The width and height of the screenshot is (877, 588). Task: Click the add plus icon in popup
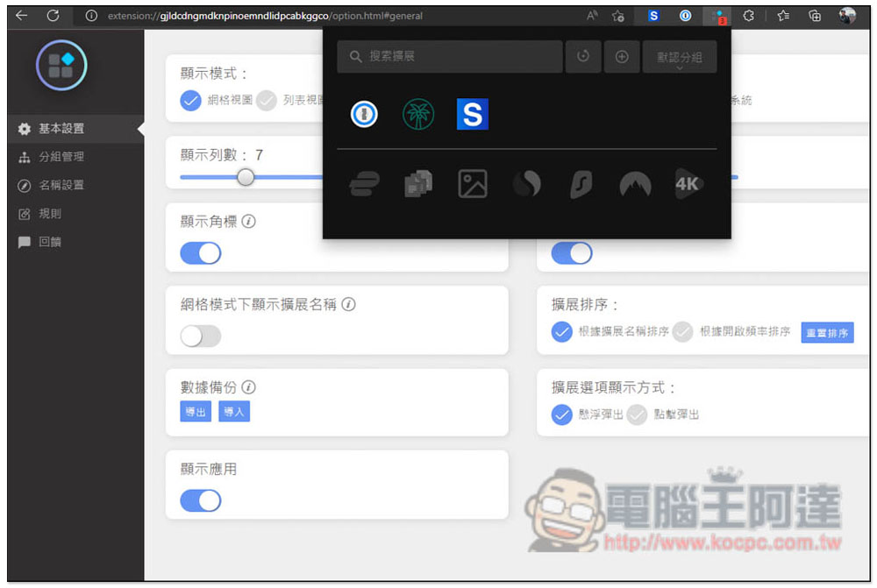622,56
